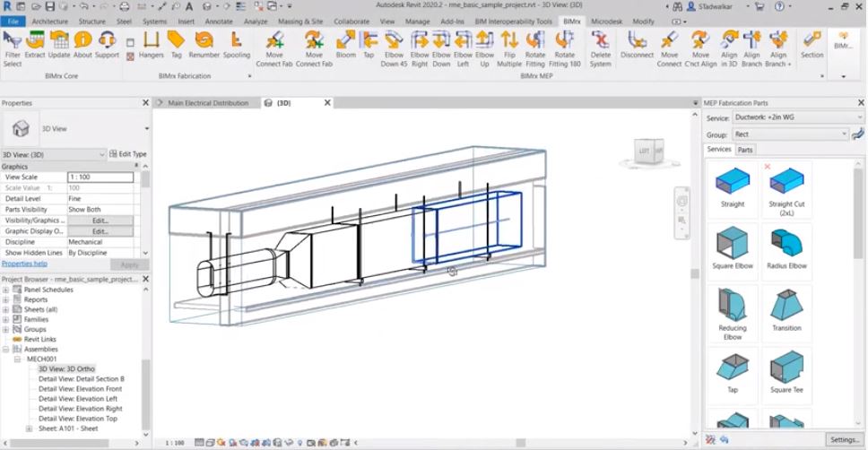Select the Move Connect tool

tap(669, 48)
